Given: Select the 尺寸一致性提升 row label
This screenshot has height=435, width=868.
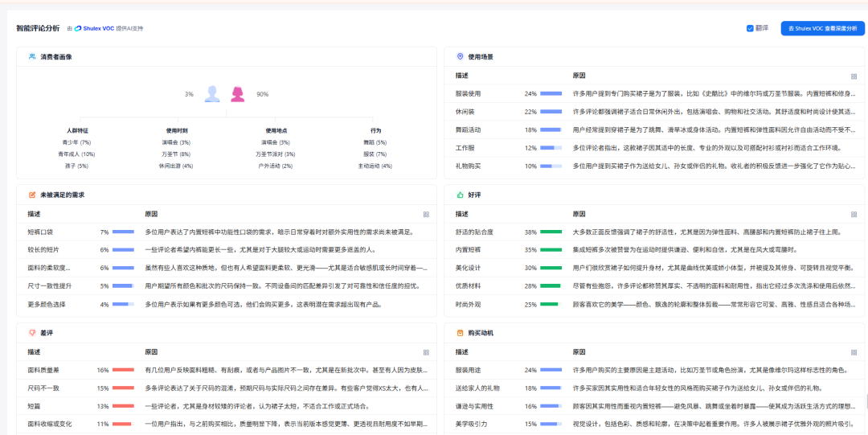Looking at the screenshot, I should click(50, 286).
